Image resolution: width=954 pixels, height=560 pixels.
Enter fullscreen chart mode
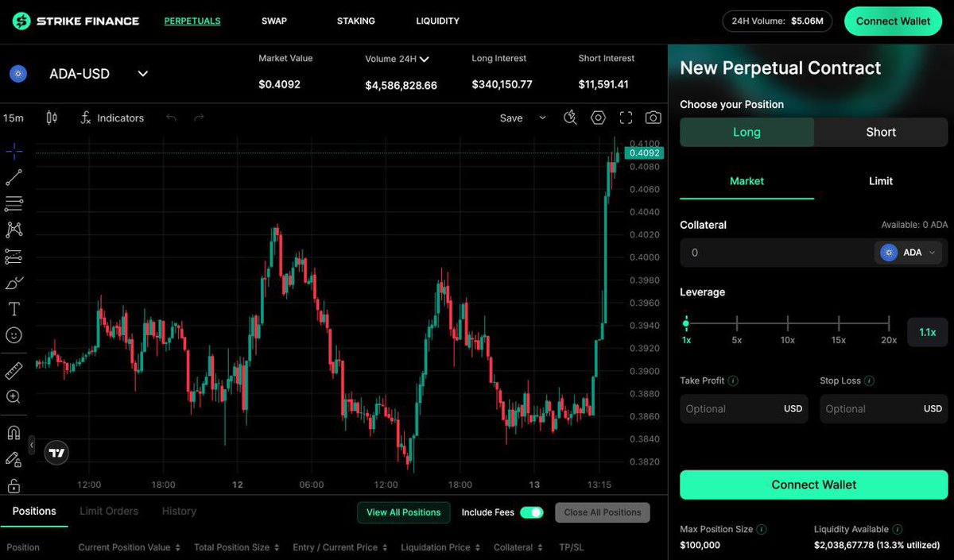[626, 118]
